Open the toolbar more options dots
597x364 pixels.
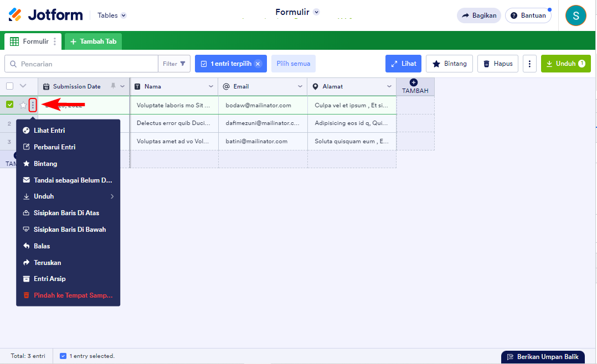[x=529, y=64]
